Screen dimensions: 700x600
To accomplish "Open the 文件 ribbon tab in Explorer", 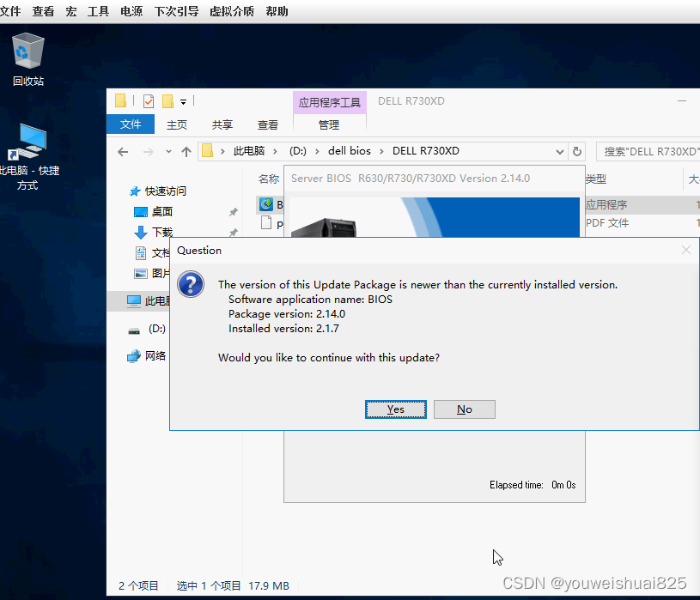I will [131, 124].
